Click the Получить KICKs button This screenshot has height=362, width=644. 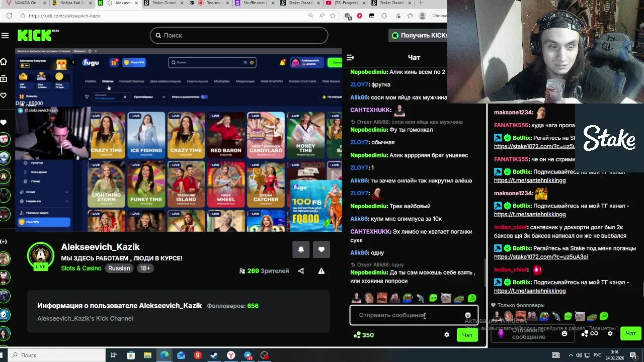pos(418,35)
